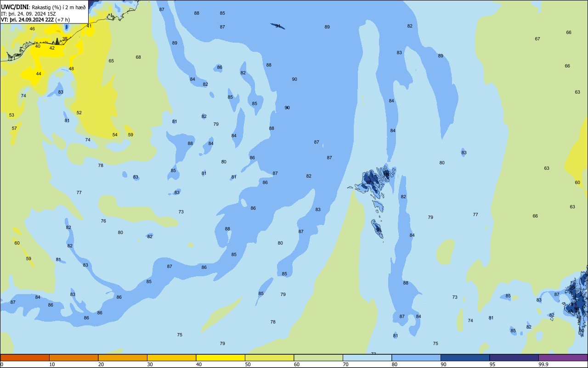Viewport: 588px width, 368px height.
Task: Click the 'VT: þri. 24.09.2024 22Z (+7 h)' line
Action: pos(35,20)
